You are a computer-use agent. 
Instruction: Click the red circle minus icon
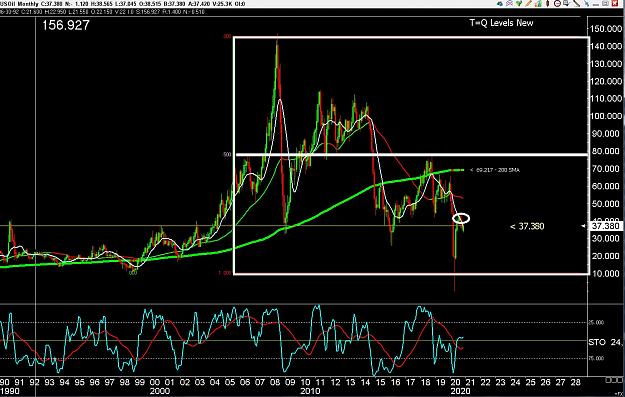557,4
